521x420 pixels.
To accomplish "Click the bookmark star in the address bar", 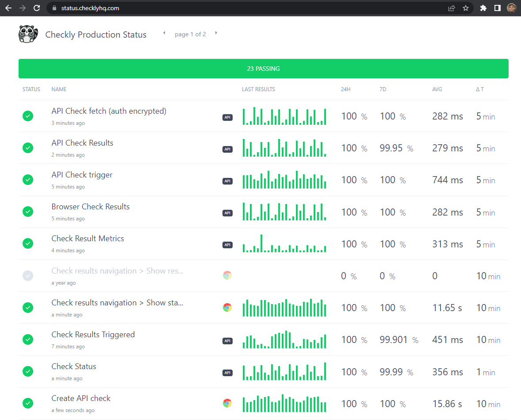I will (x=465, y=8).
